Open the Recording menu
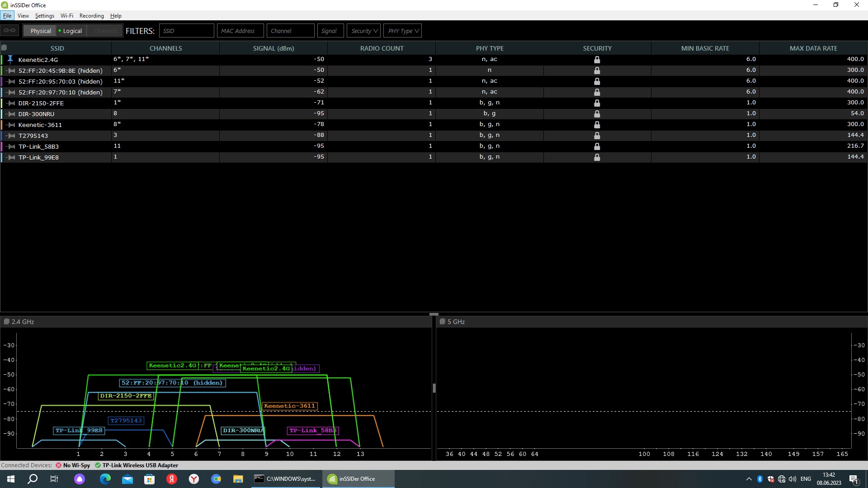 click(91, 16)
